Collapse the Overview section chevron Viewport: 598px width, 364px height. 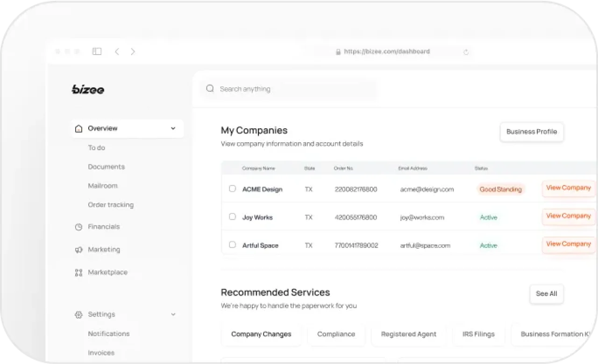coord(173,128)
